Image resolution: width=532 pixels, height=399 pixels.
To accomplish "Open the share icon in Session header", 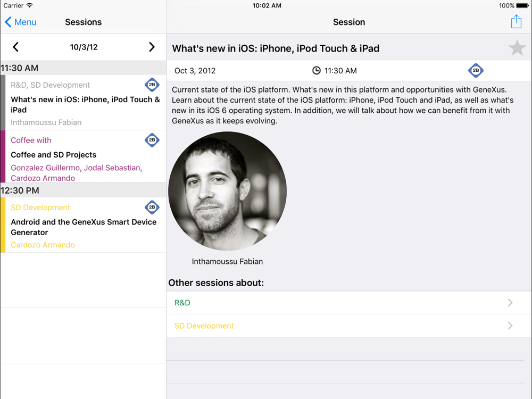I will 516,21.
